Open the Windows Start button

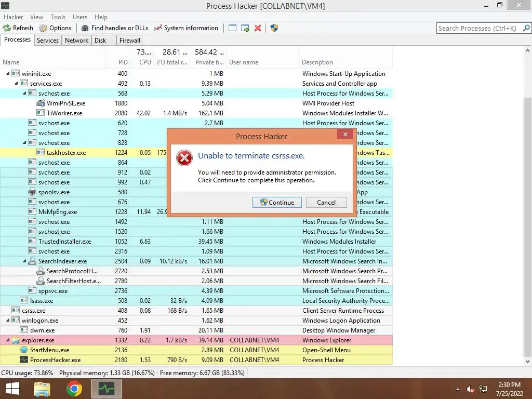pos(12,389)
